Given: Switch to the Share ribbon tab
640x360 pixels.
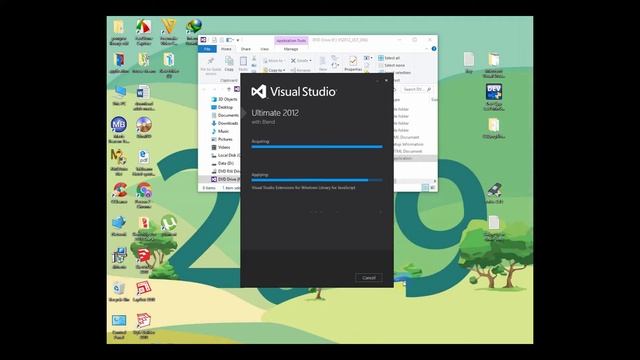Looking at the screenshot, I should [246, 49].
